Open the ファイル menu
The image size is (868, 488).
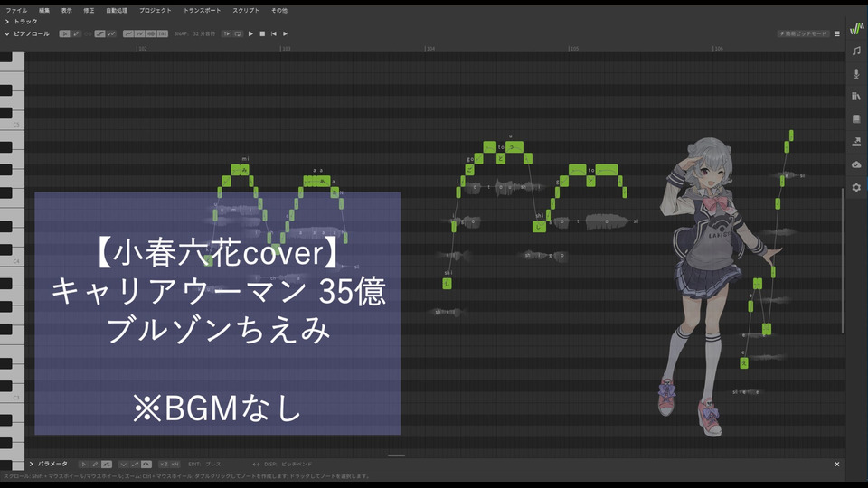pos(16,10)
